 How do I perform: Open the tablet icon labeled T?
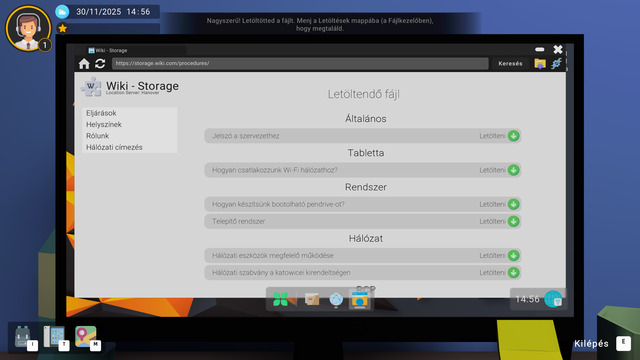pos(54,337)
